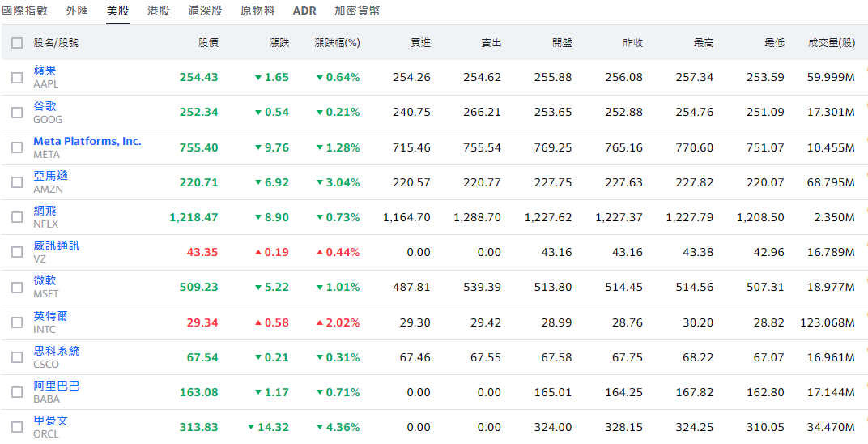868x444 pixels.
Task: Sort by the 漲跌幅(%) column header
Action: pyautogui.click(x=337, y=43)
